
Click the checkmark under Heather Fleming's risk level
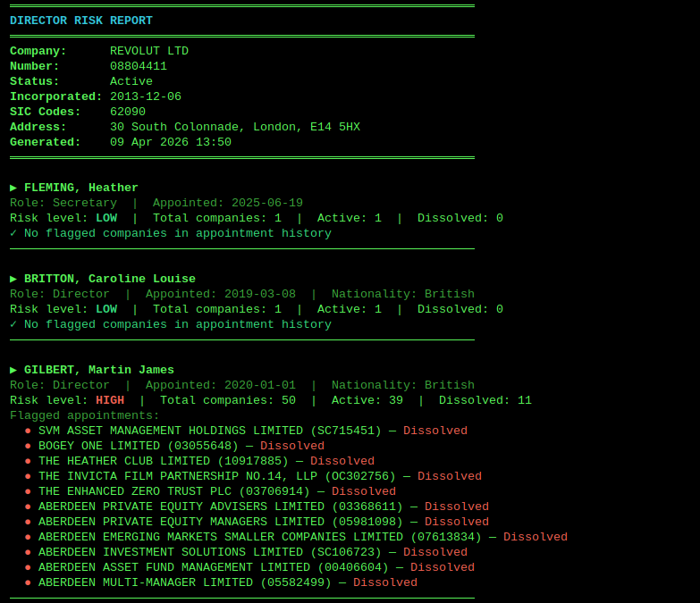13,233
